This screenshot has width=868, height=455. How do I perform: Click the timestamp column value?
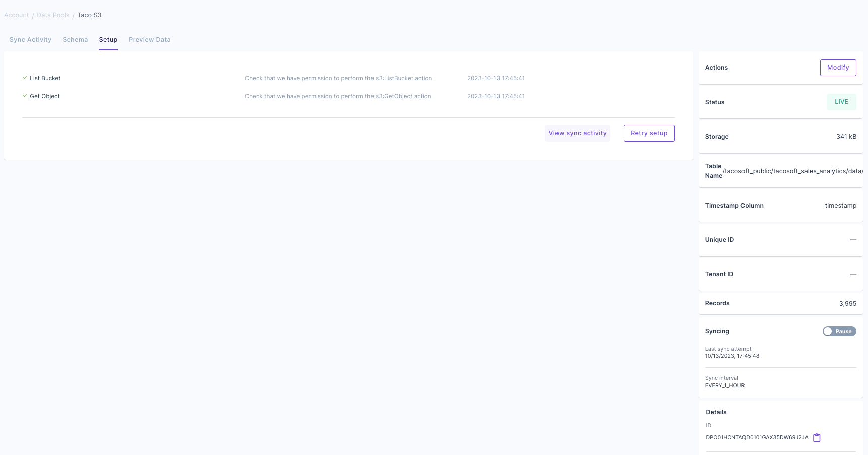tap(840, 205)
